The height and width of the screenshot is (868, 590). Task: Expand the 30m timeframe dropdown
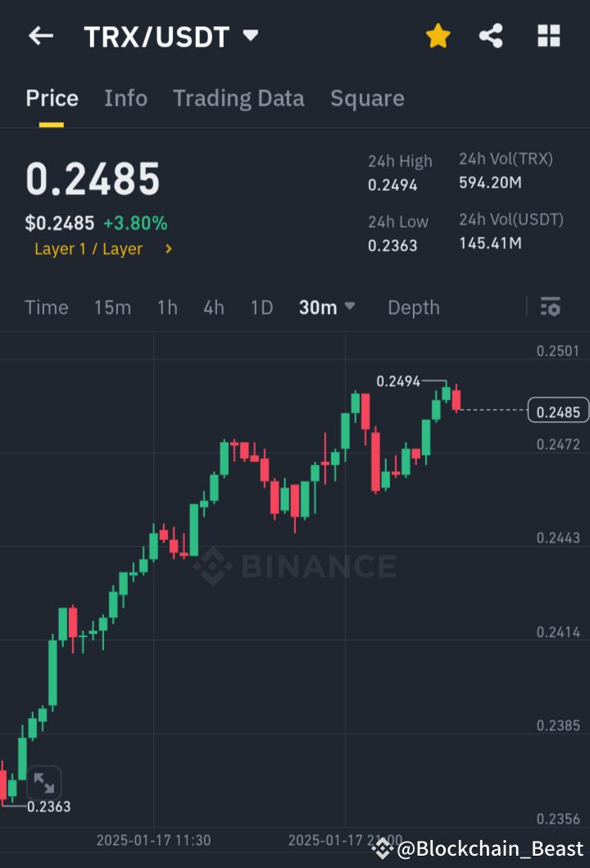pos(327,307)
